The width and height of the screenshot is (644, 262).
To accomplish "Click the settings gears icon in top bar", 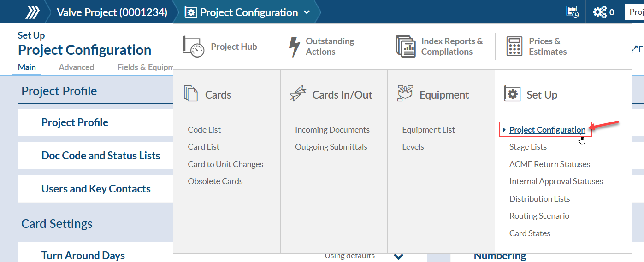I will 600,12.
